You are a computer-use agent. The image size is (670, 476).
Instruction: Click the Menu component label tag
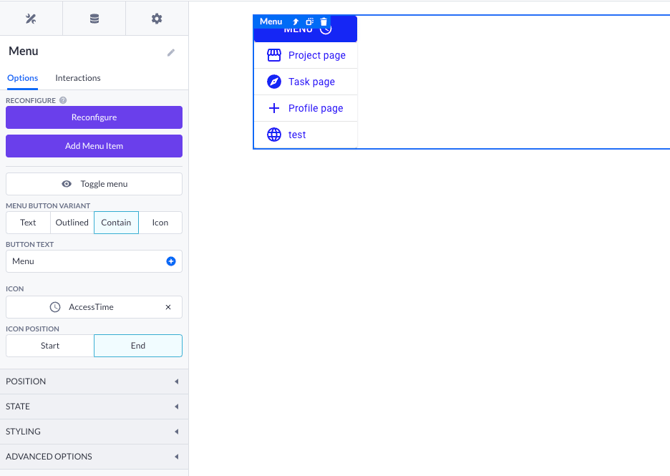click(271, 21)
